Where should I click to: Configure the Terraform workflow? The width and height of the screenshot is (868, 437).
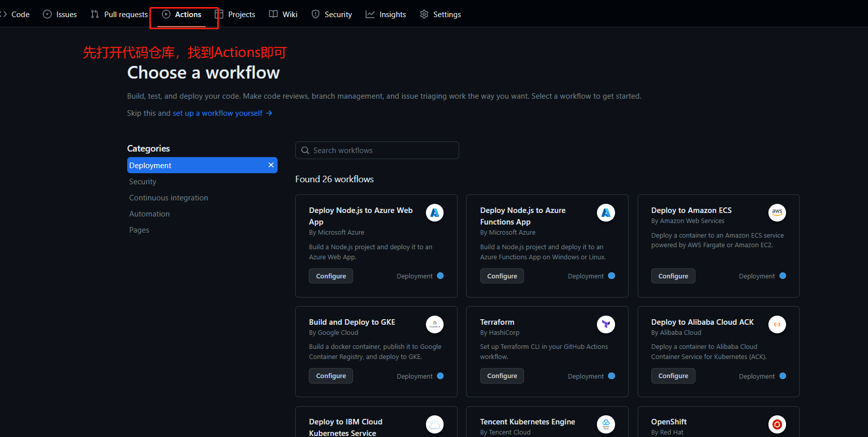point(502,376)
